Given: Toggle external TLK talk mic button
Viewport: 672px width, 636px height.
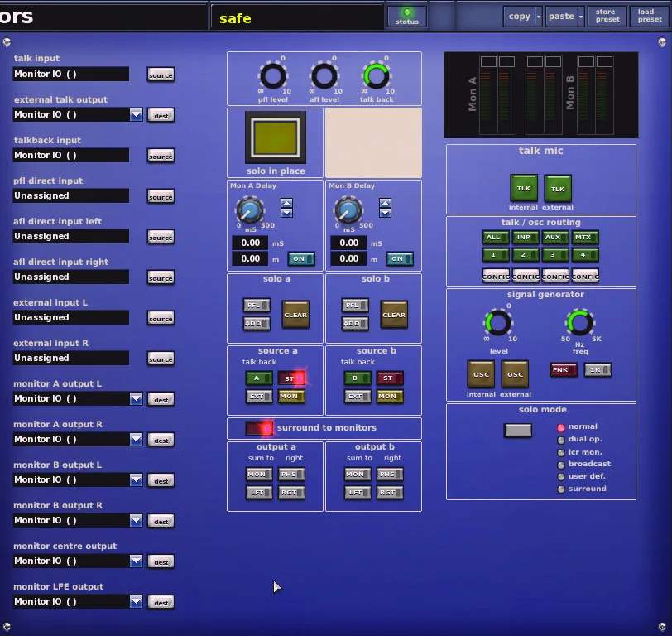Looking at the screenshot, I should coord(558,188).
